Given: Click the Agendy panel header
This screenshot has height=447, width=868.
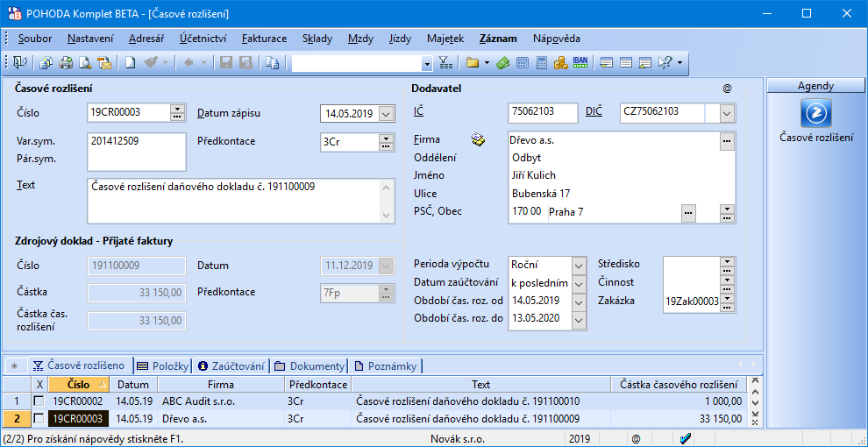Looking at the screenshot, I should point(816,86).
